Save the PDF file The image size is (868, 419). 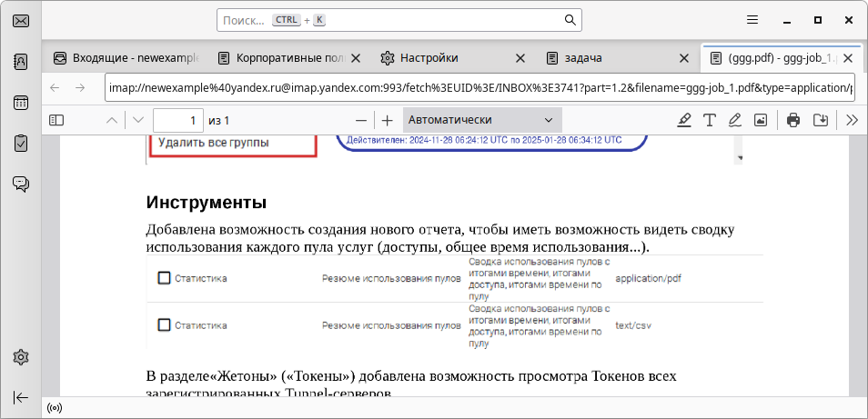pos(820,120)
